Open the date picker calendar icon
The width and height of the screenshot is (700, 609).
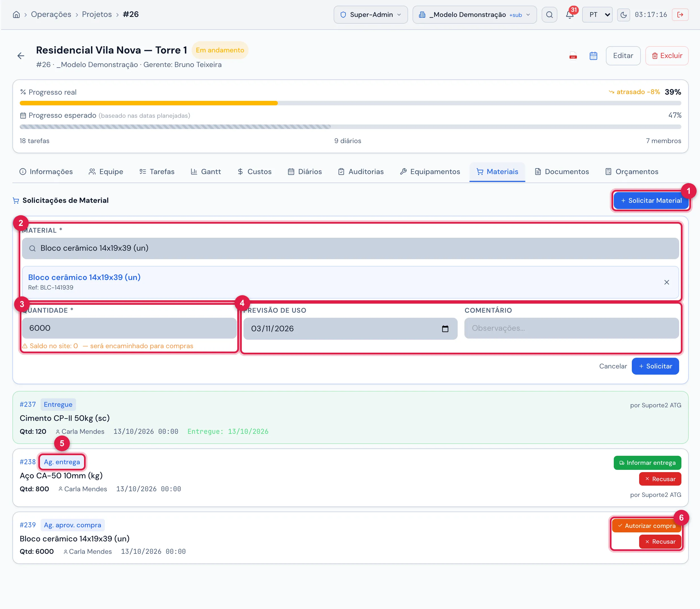coord(445,329)
